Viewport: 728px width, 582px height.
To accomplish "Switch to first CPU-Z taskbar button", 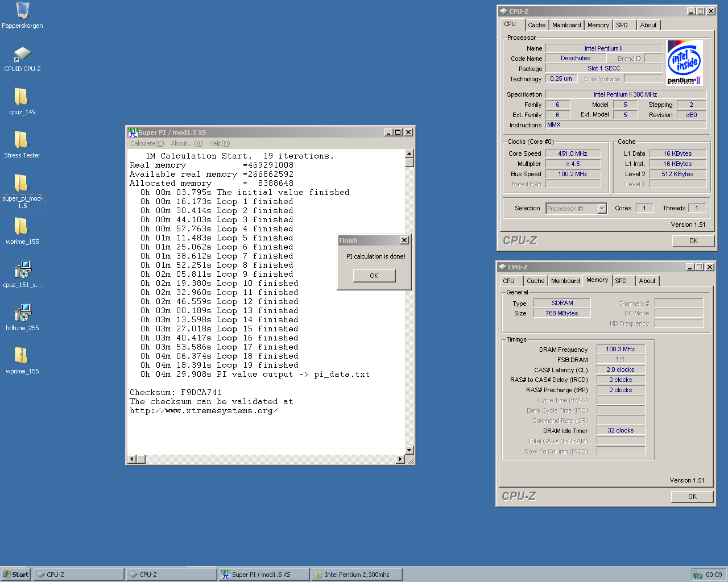I will click(x=78, y=575).
